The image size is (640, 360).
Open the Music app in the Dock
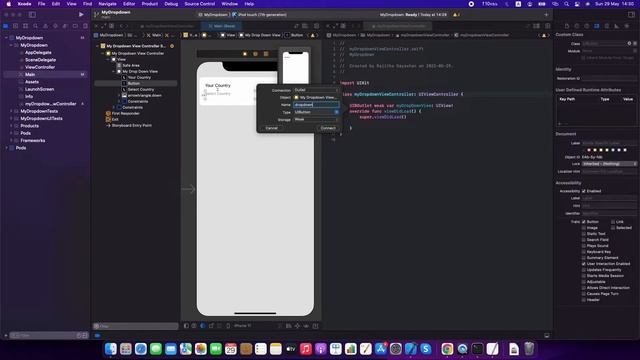pyautogui.click(x=305, y=349)
